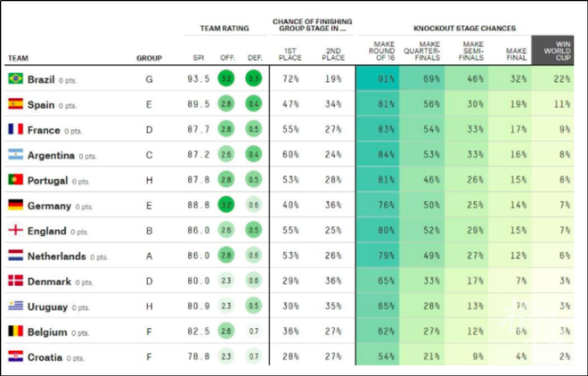Sort table by SPI column header
Image resolution: width=588 pixels, height=376 pixels.
199,58
